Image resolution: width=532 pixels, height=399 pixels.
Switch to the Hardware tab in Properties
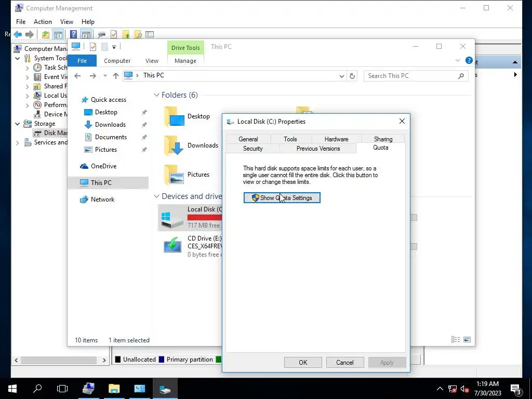coord(336,139)
